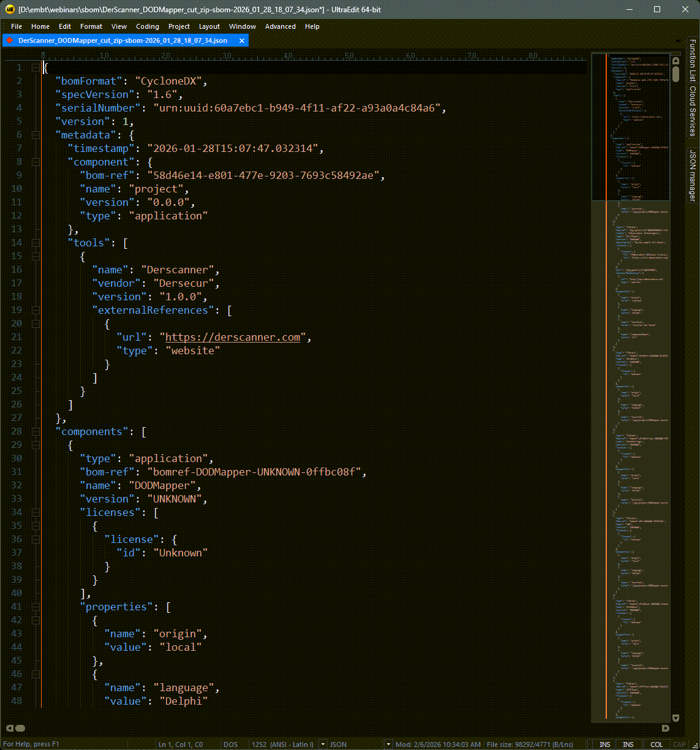
Task: Open the Cloud Services side panel tab
Action: [693, 110]
